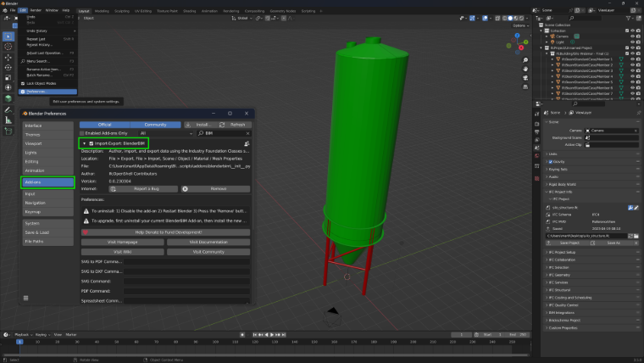Viewport: 644px width, 363px height.
Task: Select the Move tool in toolbar
Action: click(x=8, y=58)
